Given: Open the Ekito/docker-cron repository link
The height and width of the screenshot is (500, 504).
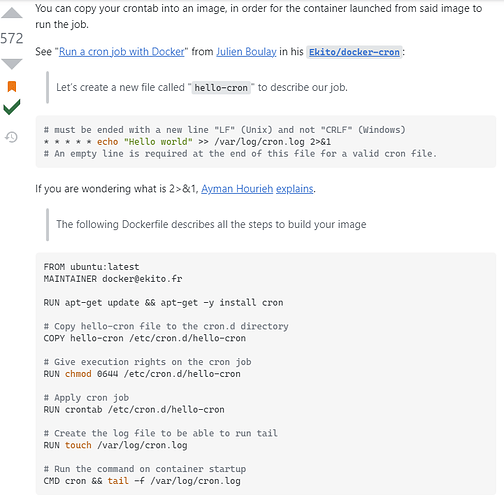Looking at the screenshot, I should pyautogui.click(x=354, y=52).
